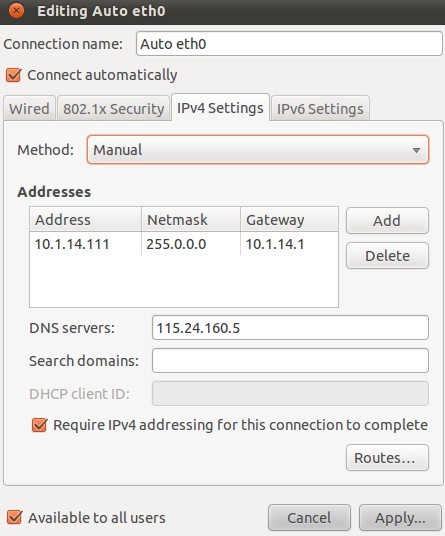Click the Connection name text field

point(289,44)
